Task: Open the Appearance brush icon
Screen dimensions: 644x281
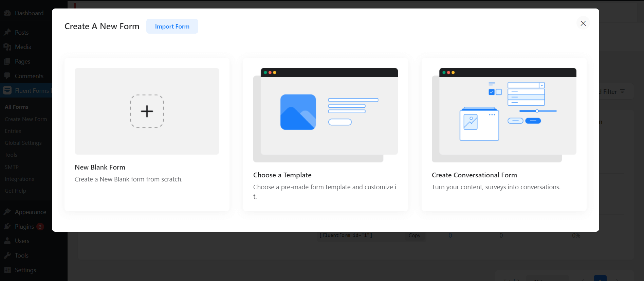Action: [7, 212]
